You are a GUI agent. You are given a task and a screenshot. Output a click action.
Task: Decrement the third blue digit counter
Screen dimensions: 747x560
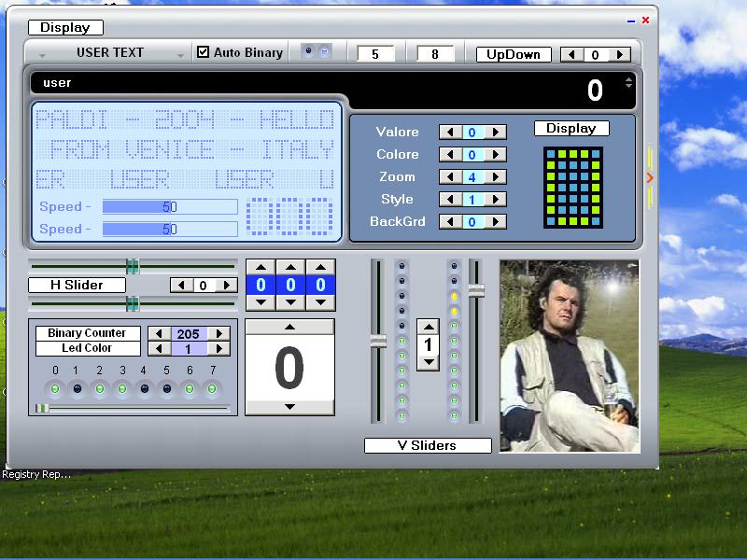pos(320,301)
